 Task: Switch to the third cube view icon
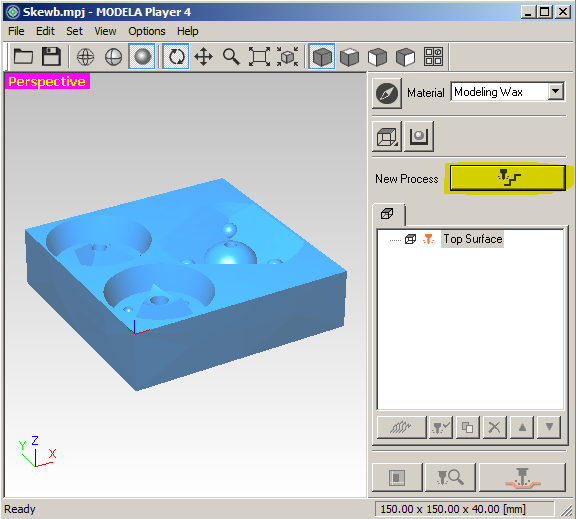377,57
